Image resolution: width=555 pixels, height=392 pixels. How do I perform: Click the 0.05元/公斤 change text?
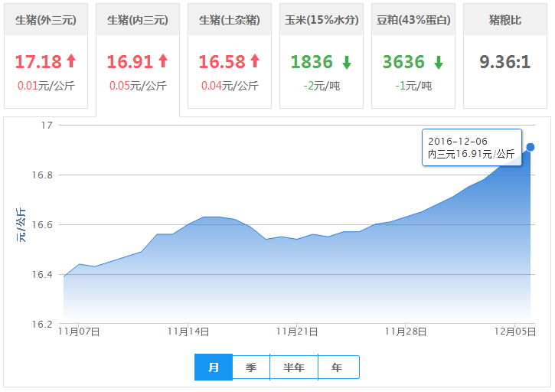coord(138,86)
